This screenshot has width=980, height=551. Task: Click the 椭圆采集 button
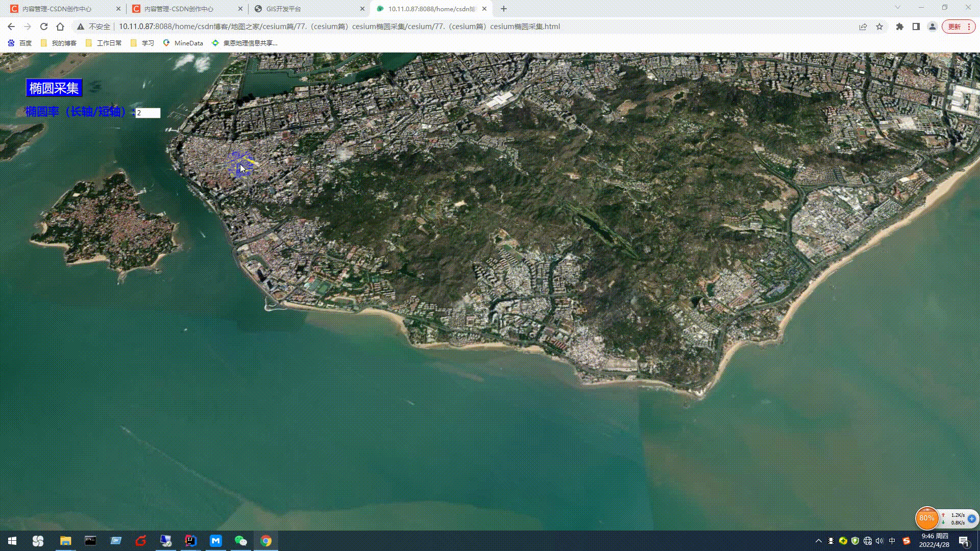54,88
